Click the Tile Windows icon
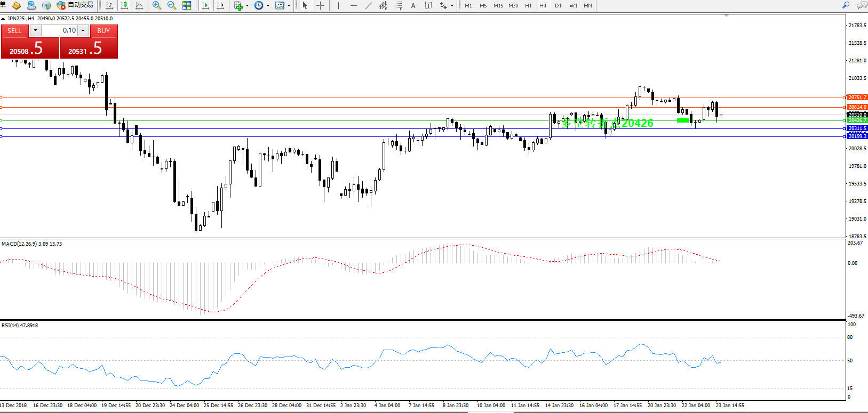 point(187,5)
